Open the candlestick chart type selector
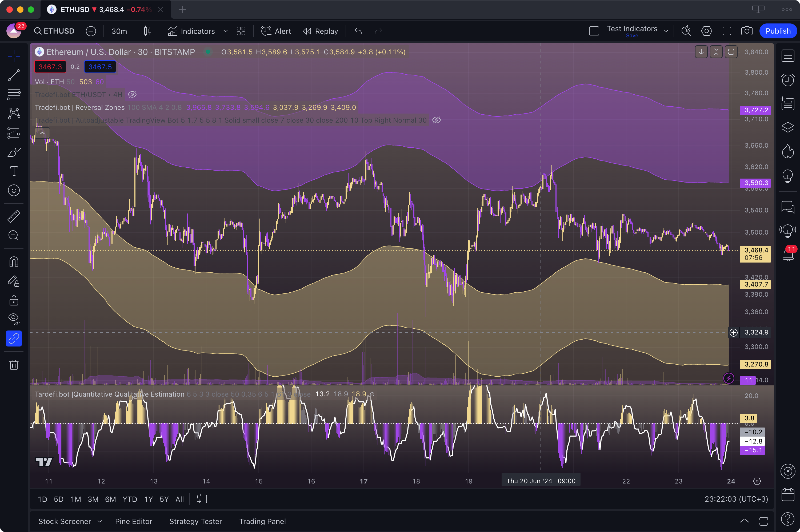The height and width of the screenshot is (532, 800). 148,31
